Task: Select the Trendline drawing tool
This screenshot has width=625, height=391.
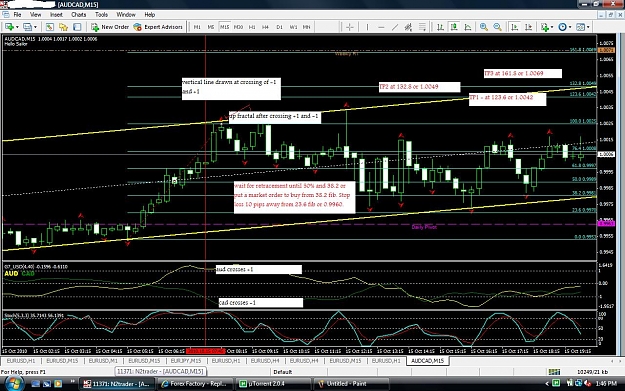Action: [395, 27]
